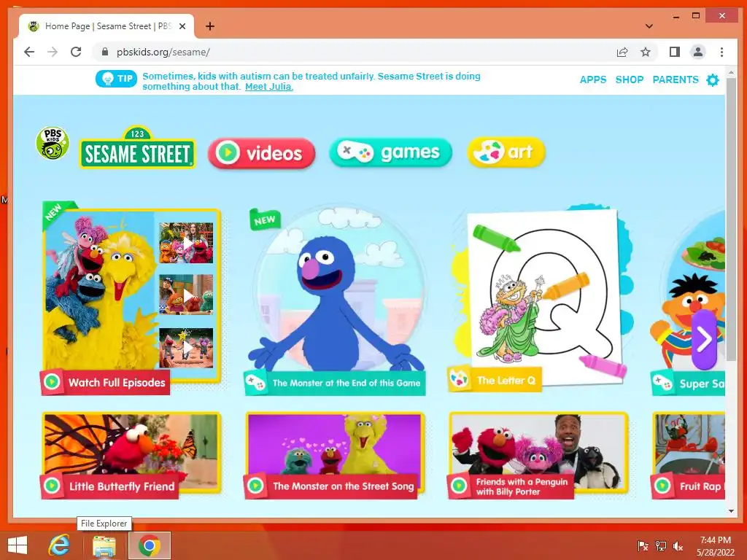The height and width of the screenshot is (560, 747).
Task: Open the videos section button
Action: (x=262, y=153)
